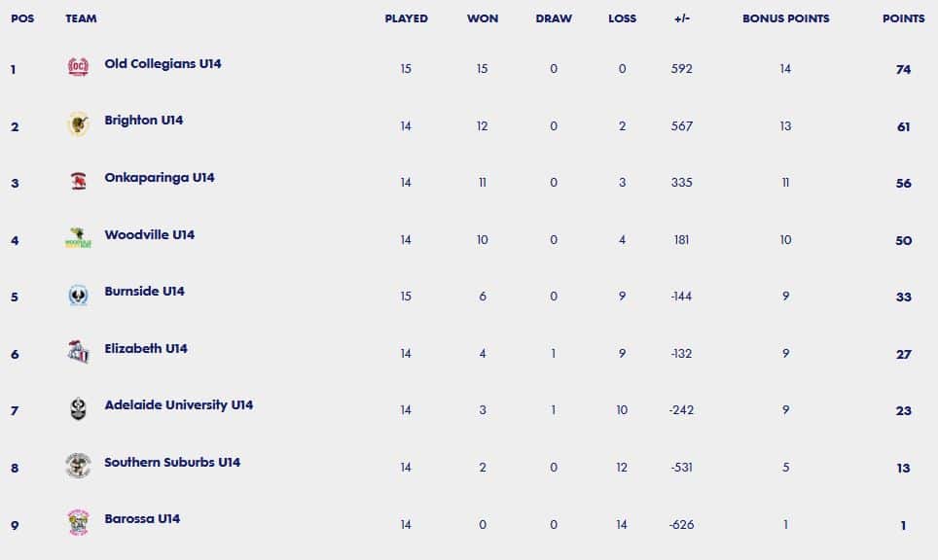Click the POINTS column header
The height and width of the screenshot is (560, 938).
903,18
